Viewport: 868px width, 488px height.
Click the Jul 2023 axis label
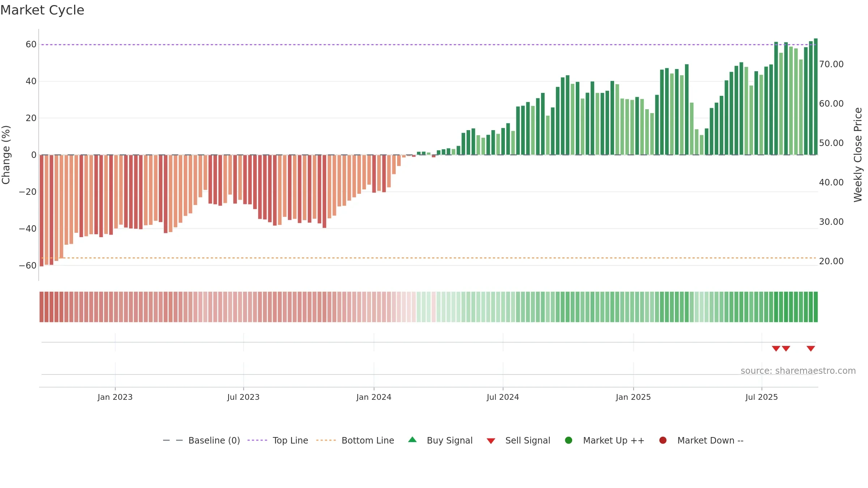[243, 397]
